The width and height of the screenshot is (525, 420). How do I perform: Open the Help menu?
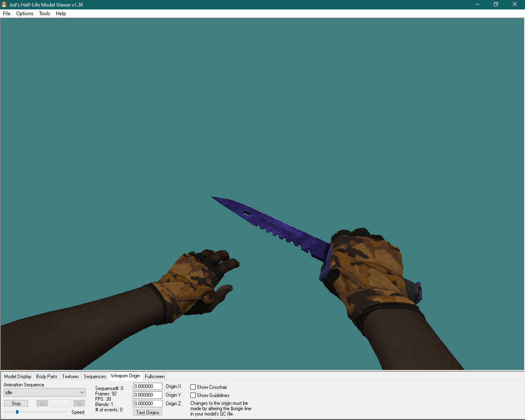(x=61, y=14)
